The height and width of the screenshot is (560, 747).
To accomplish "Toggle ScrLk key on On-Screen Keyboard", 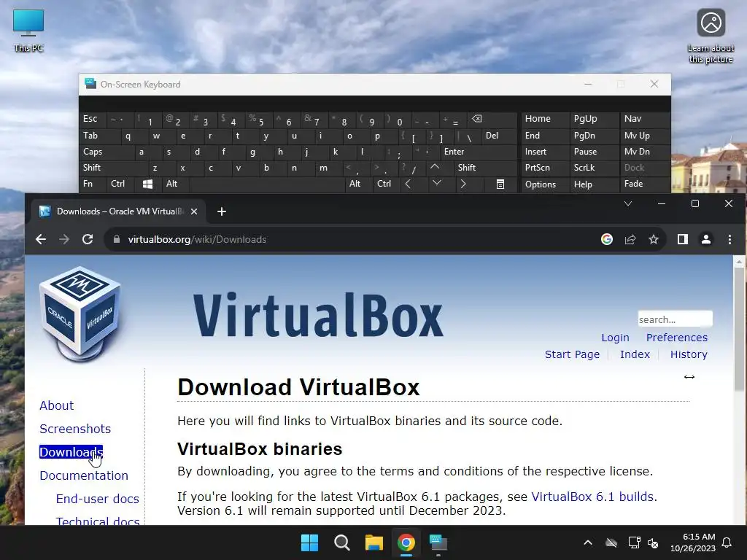I will click(x=593, y=168).
